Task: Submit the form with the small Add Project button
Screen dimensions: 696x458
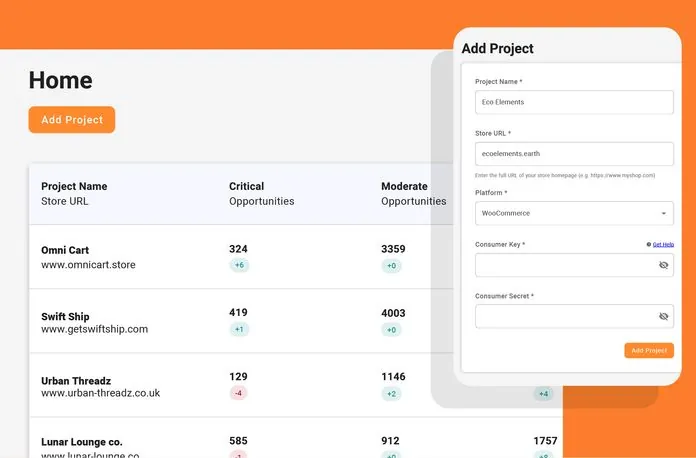Action: coord(649,351)
